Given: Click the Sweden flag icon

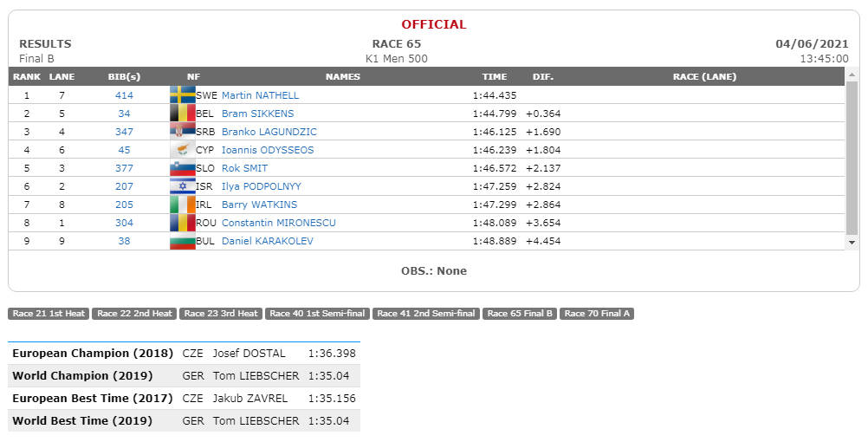Looking at the screenshot, I should tap(183, 95).
